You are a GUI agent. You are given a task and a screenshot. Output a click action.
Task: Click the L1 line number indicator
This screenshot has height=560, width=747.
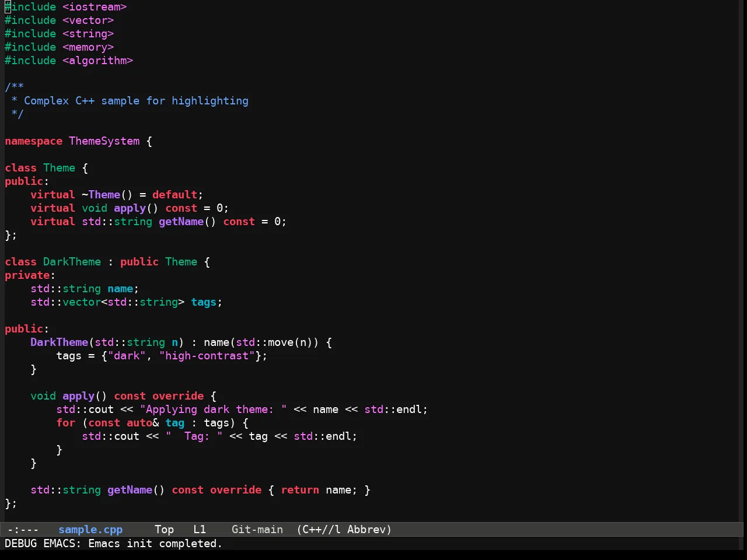click(x=200, y=530)
